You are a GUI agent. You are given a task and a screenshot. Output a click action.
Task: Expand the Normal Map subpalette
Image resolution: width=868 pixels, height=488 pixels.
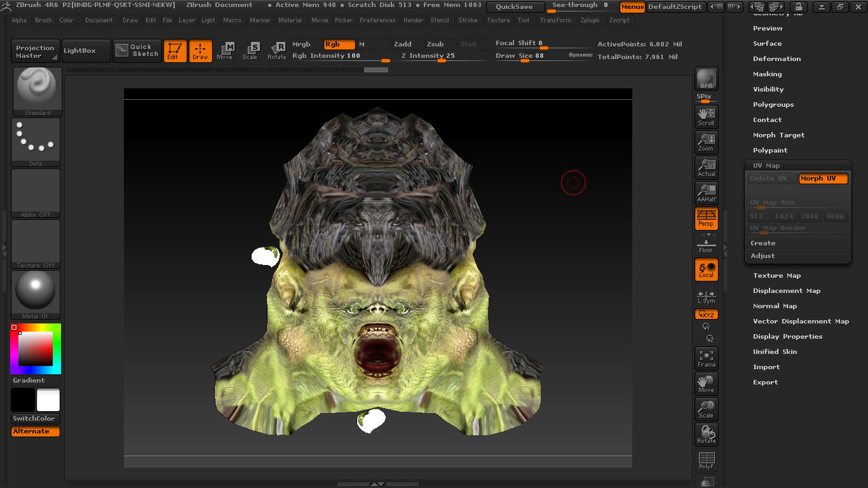[775, 306]
